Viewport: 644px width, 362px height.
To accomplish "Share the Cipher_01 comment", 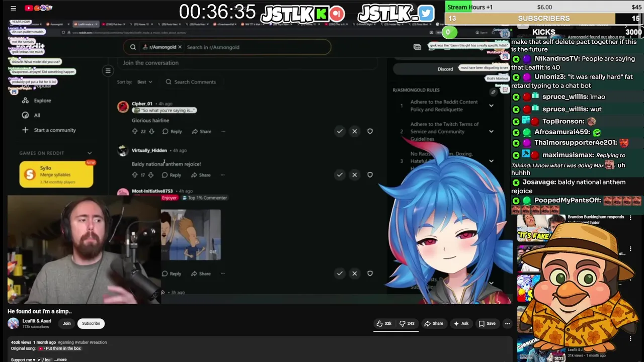I will click(202, 131).
